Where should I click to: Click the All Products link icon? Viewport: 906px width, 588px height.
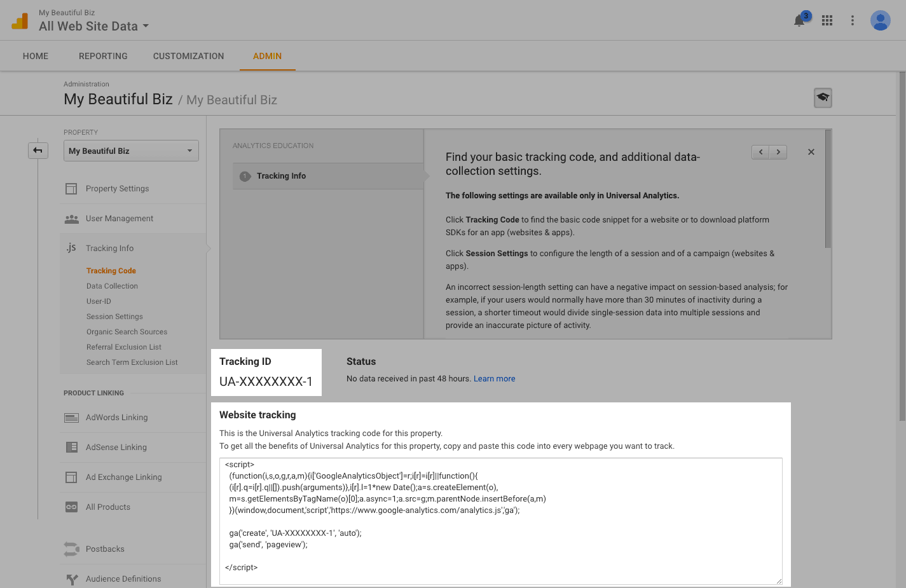tap(71, 507)
